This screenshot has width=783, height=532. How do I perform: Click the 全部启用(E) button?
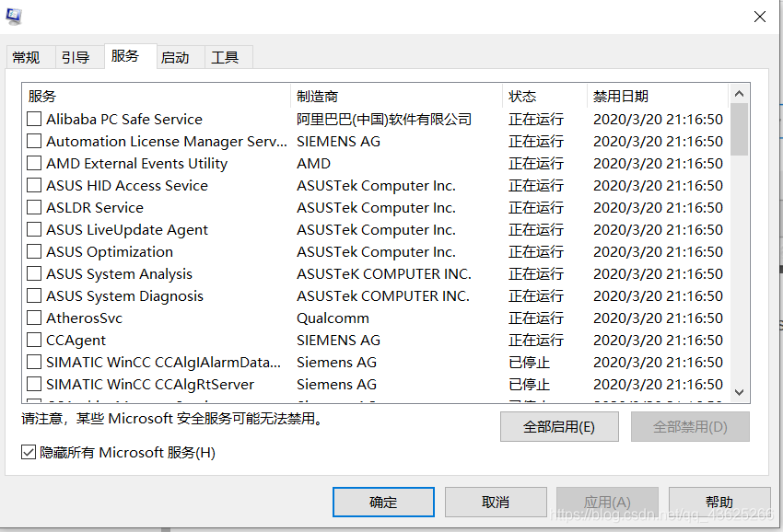[559, 427]
